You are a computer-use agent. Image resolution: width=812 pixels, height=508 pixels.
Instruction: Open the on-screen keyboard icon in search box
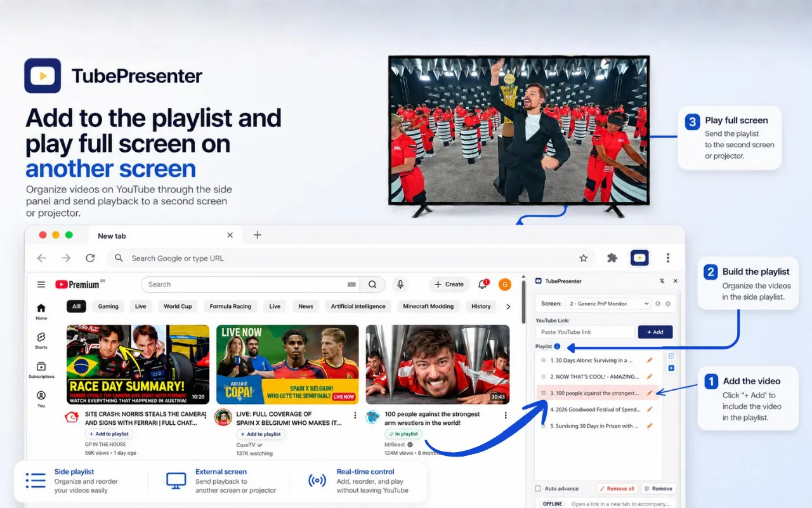[351, 284]
